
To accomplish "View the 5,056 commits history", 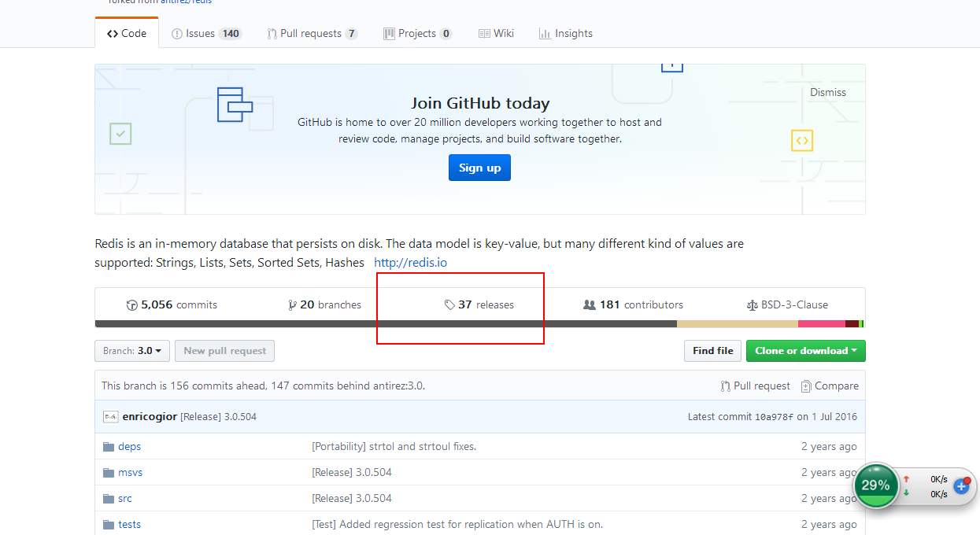I will 172,304.
